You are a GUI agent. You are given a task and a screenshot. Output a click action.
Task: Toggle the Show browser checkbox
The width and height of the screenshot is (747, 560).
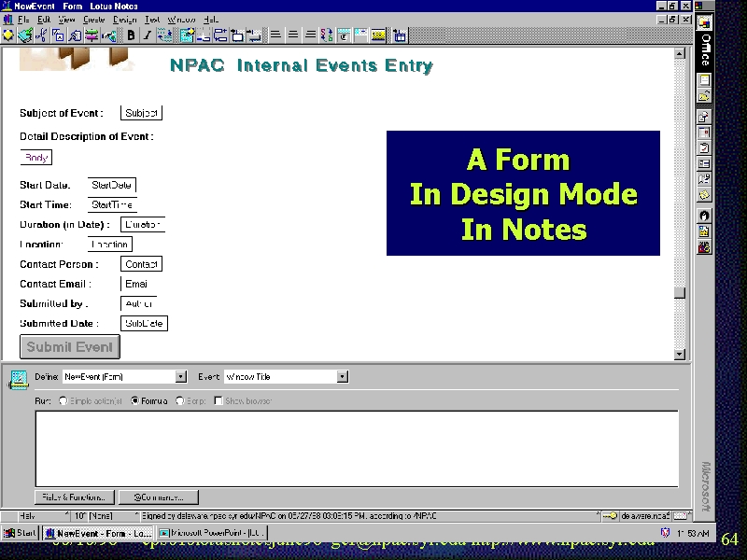(218, 401)
